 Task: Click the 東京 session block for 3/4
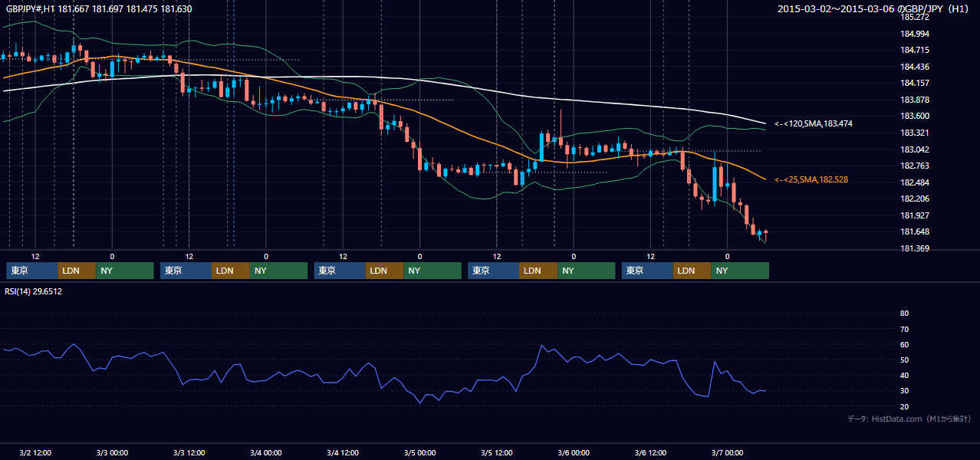[340, 271]
